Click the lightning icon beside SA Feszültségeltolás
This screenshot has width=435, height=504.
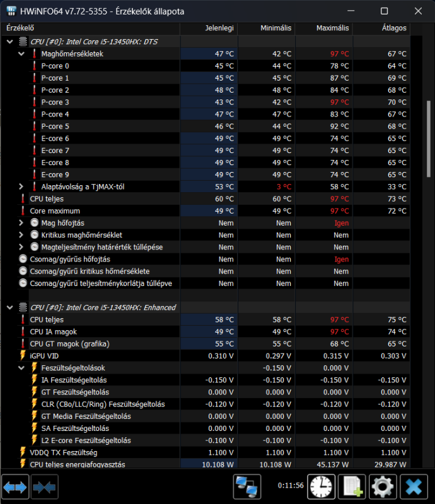34,428
